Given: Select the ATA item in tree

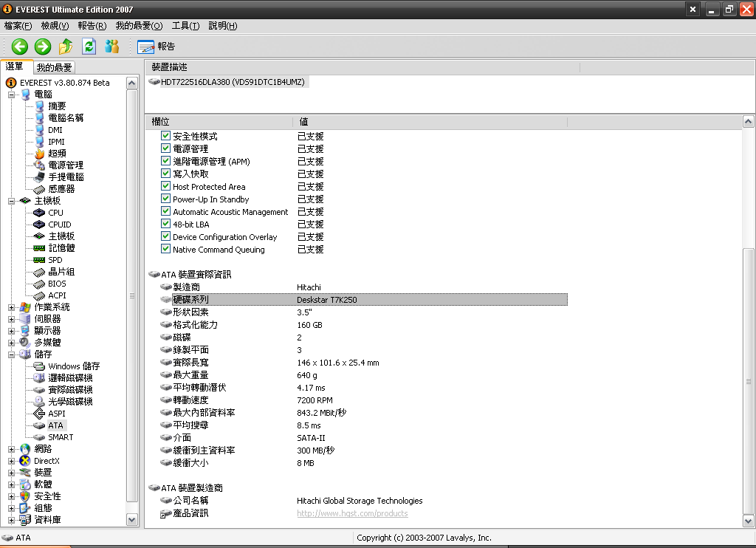Looking at the screenshot, I should pos(55,425).
